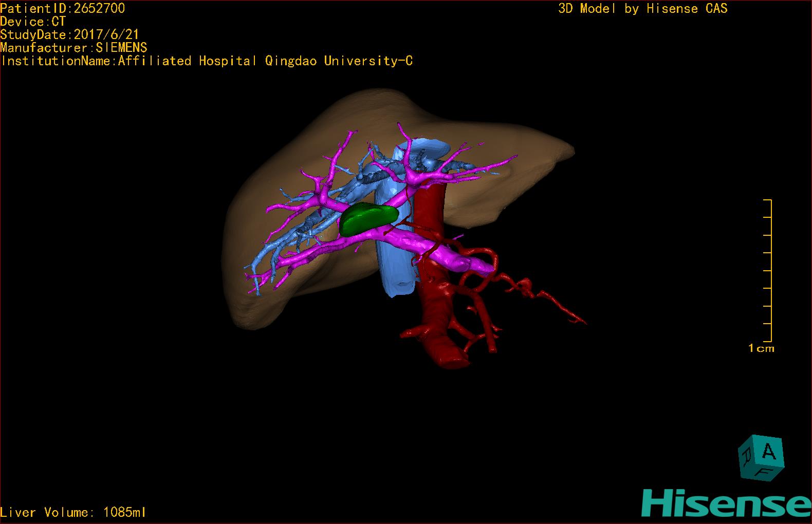
Task: Click the 1cm scale label
Action: point(761,348)
